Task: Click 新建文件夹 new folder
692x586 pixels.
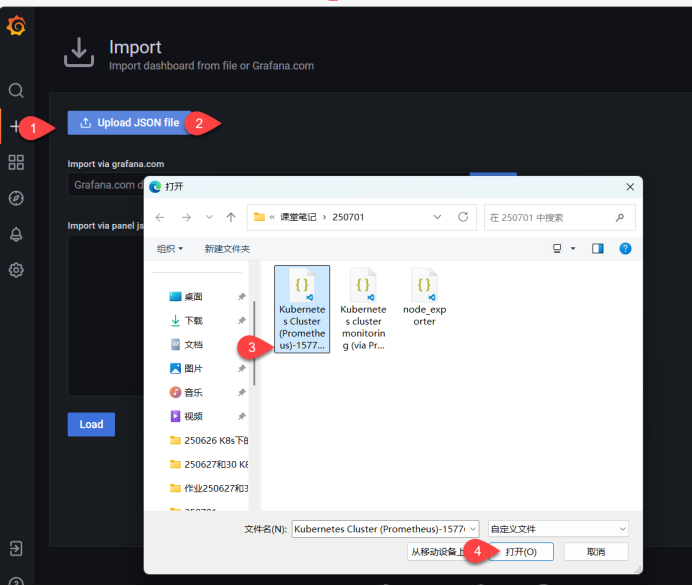Action: click(227, 249)
